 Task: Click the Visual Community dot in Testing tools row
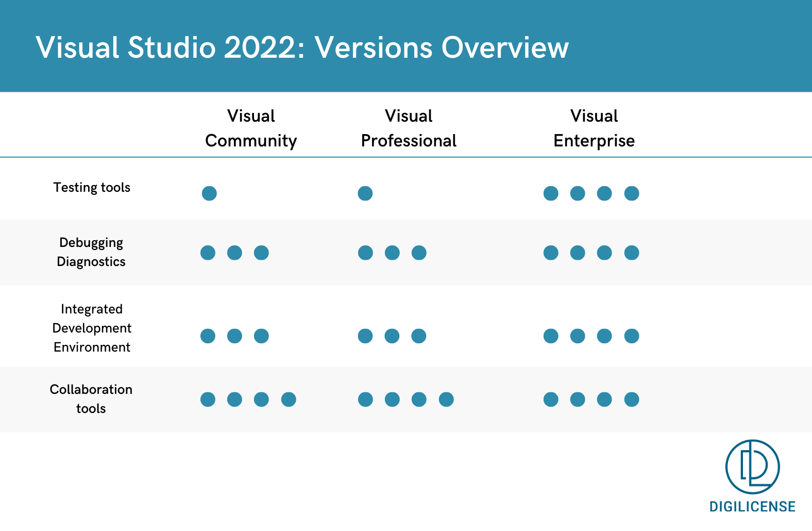pos(209,193)
